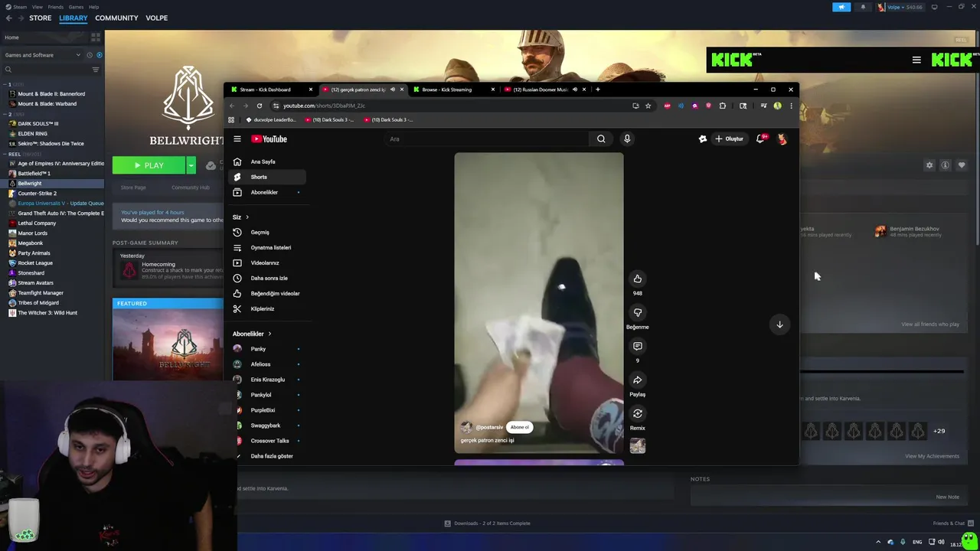Image resolution: width=980 pixels, height=551 pixels.
Task: Open the browser three-dot menu
Action: (790, 106)
